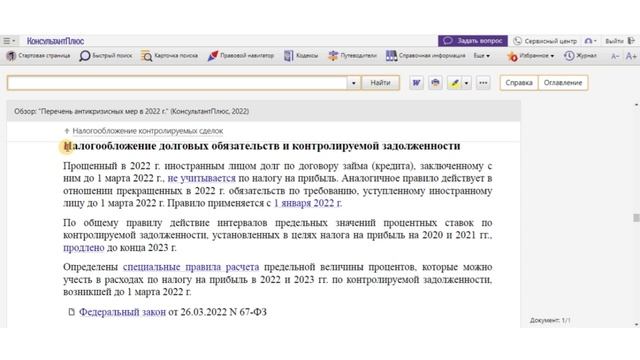Click the Задать вопрос button
This screenshot has height=360, width=640.
coord(473,41)
